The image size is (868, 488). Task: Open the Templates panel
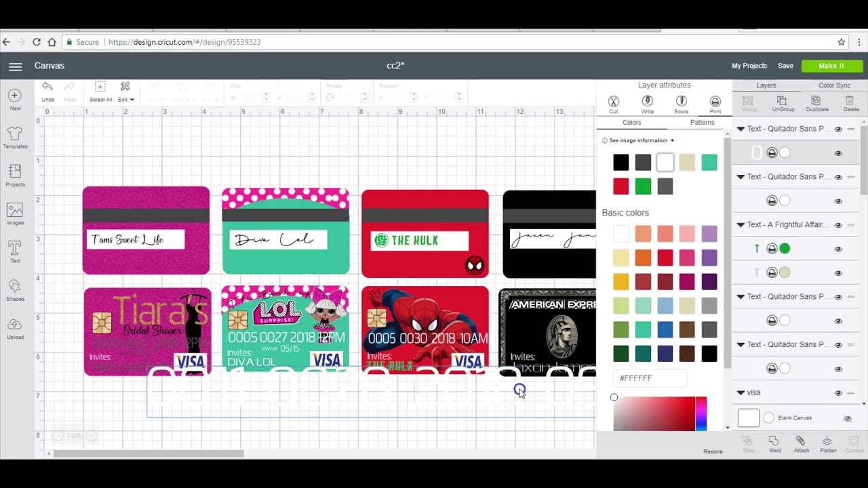pyautogui.click(x=15, y=137)
